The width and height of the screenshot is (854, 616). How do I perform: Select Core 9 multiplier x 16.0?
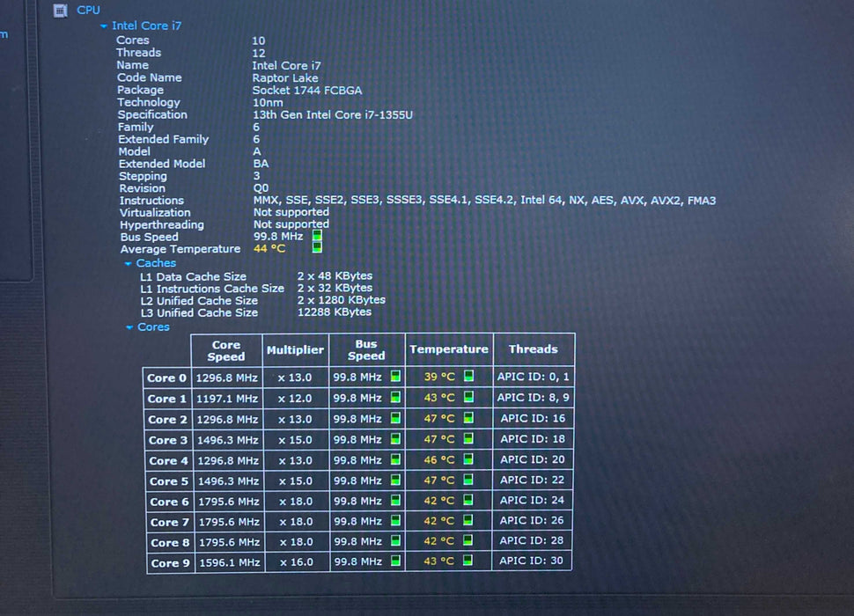coord(297,562)
